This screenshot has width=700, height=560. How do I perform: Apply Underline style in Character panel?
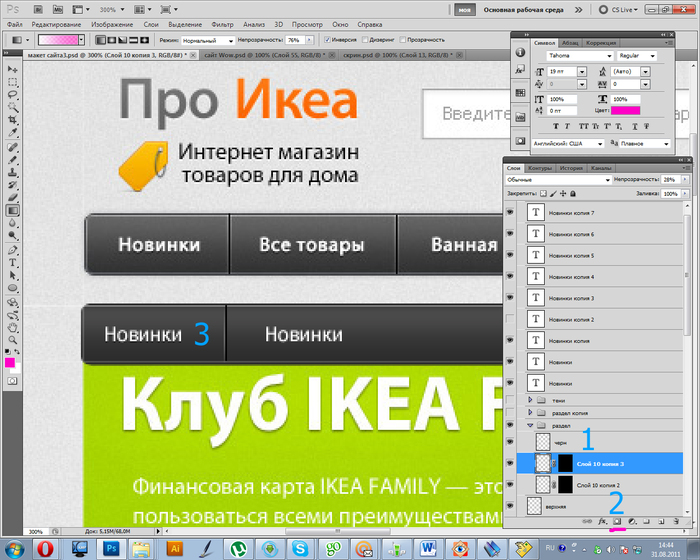(634, 126)
